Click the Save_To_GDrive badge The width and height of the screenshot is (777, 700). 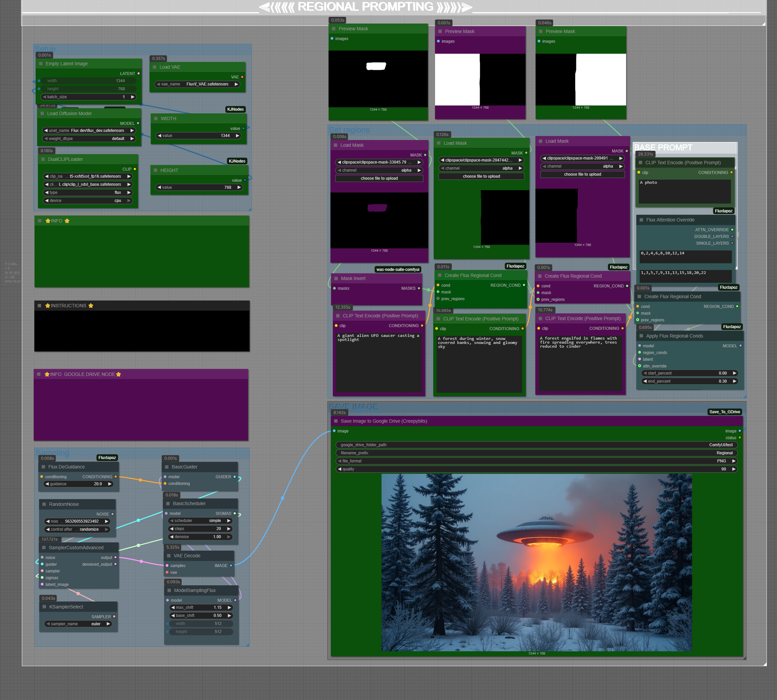(725, 412)
